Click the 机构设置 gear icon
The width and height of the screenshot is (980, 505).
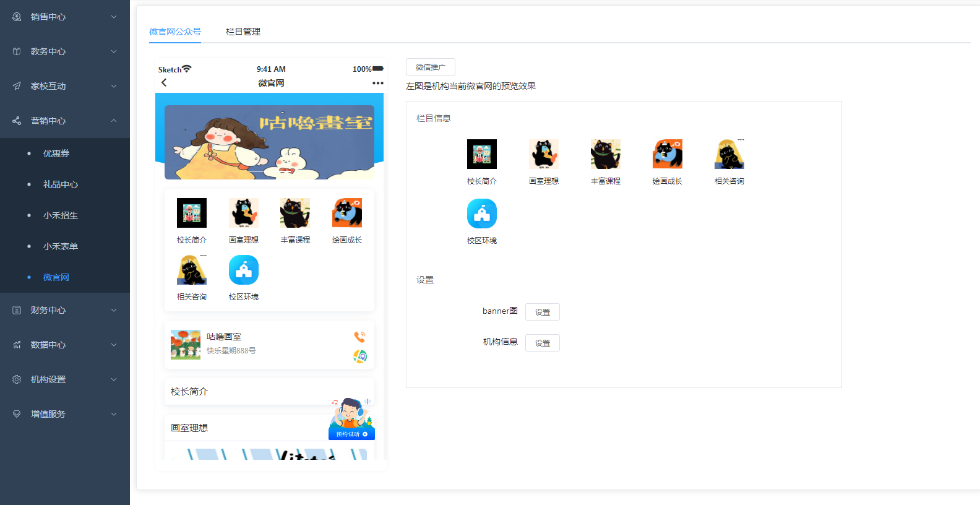point(17,379)
